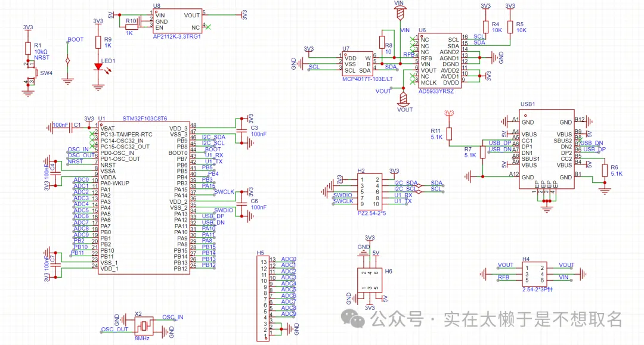Select the R1 10kΩ resistor symbol
Screen dimensions: 644x345
(27, 49)
